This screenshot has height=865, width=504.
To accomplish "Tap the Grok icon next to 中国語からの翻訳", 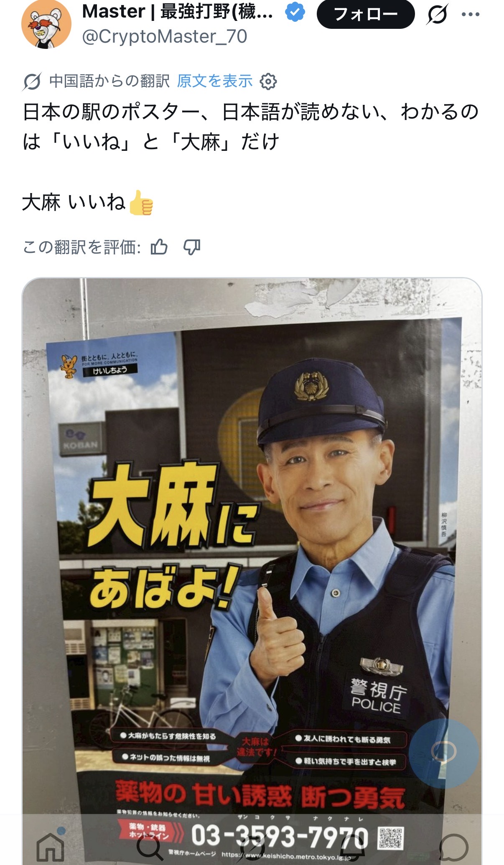I will coord(32,81).
